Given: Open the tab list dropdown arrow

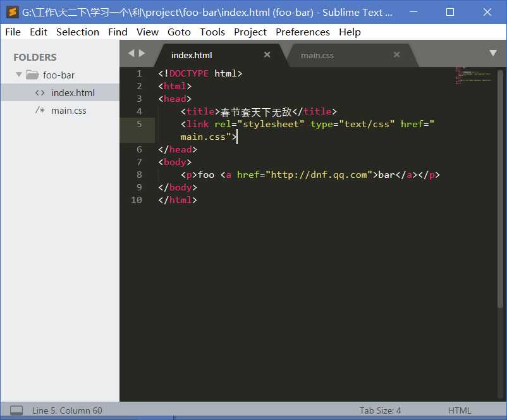Looking at the screenshot, I should click(x=492, y=52).
